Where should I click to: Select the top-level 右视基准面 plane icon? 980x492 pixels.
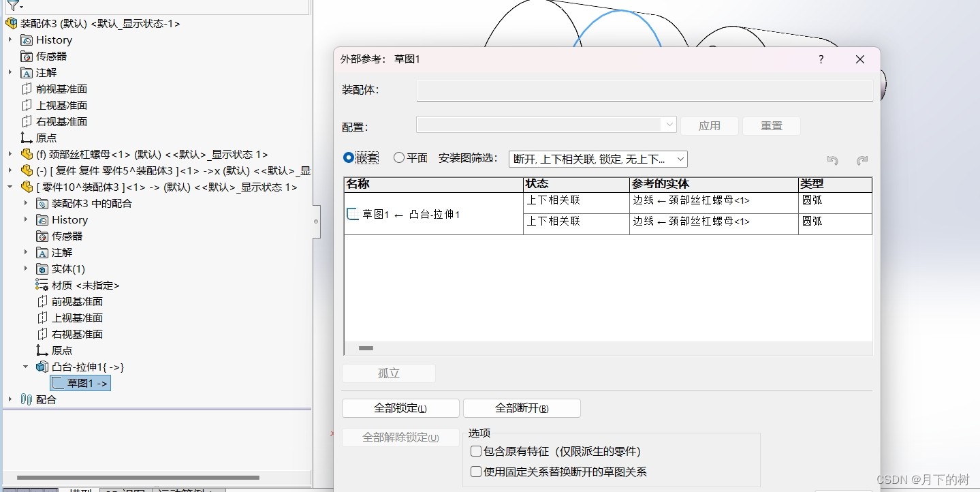pos(27,121)
